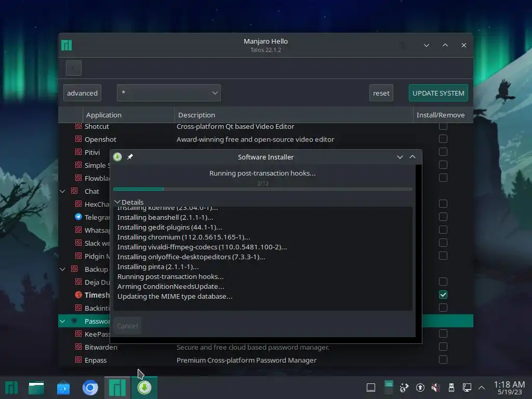Select the Shotcut row name
This screenshot has height=399, width=532.
click(x=97, y=126)
